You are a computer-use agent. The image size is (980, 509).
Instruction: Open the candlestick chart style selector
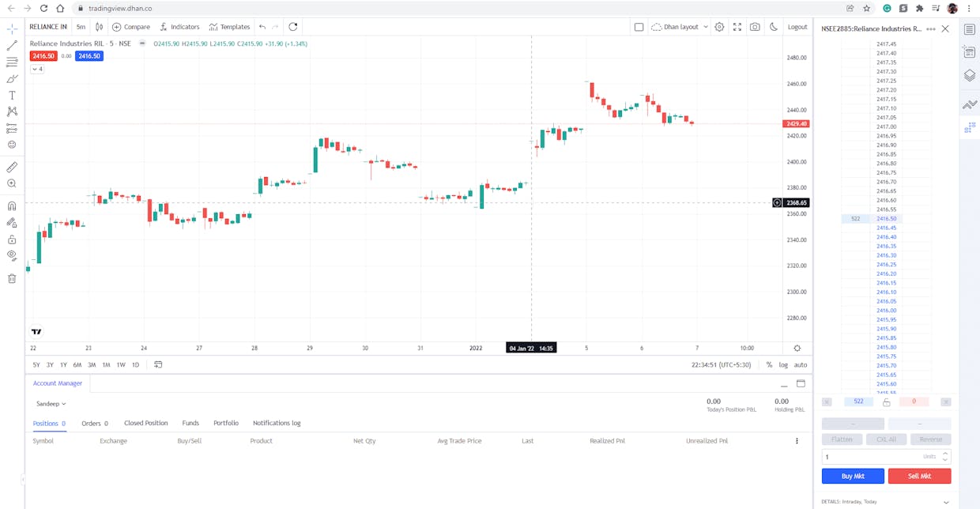point(99,27)
